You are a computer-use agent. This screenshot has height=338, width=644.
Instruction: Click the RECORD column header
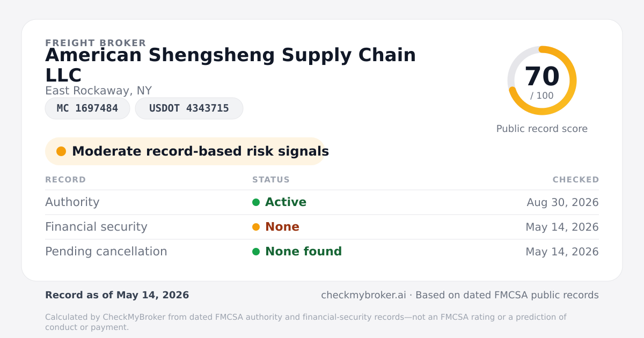[65, 180]
